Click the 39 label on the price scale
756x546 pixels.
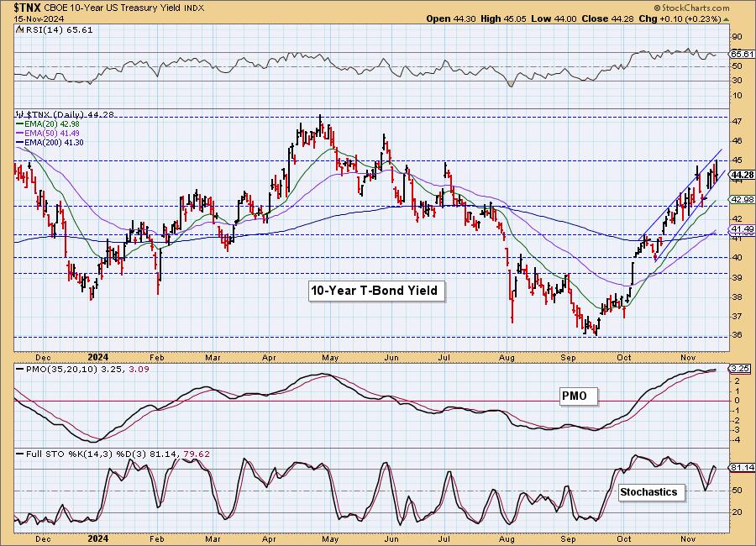pos(737,277)
